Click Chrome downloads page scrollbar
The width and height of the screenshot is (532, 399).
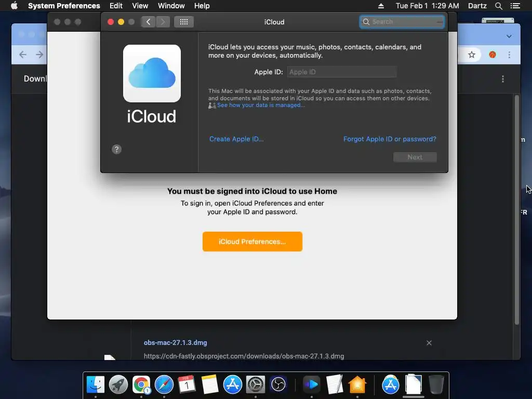(x=517, y=210)
